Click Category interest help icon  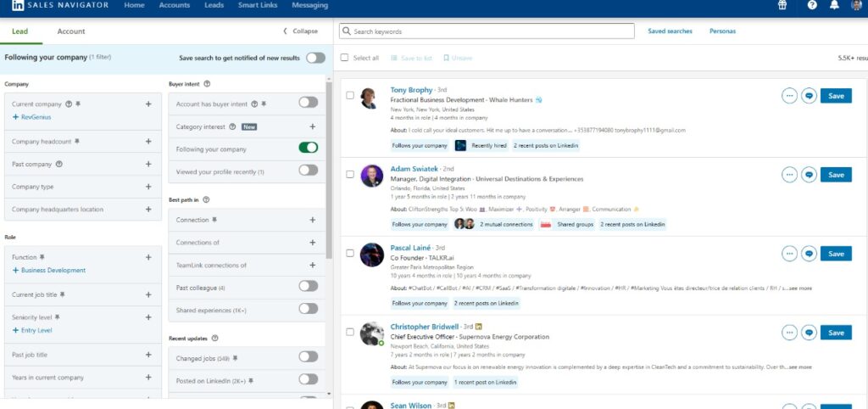[232, 127]
